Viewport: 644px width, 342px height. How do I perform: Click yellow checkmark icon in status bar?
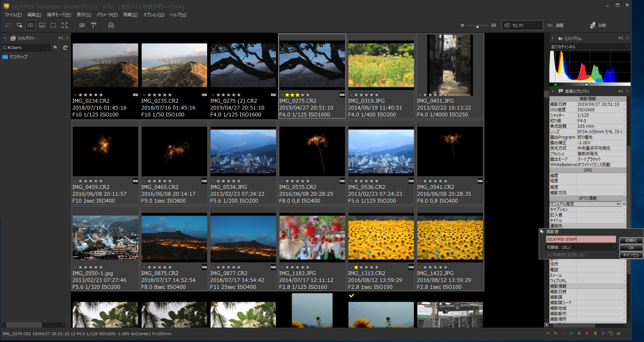(548, 333)
